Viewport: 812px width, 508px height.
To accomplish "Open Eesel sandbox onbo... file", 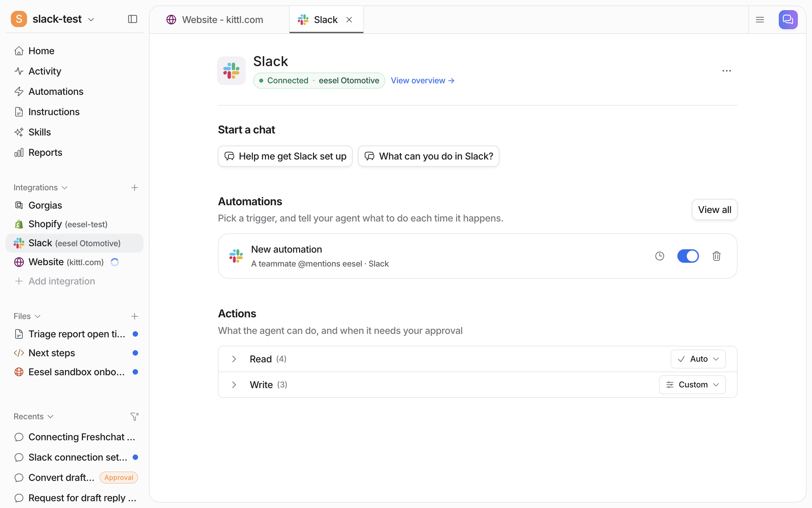I will click(x=74, y=372).
